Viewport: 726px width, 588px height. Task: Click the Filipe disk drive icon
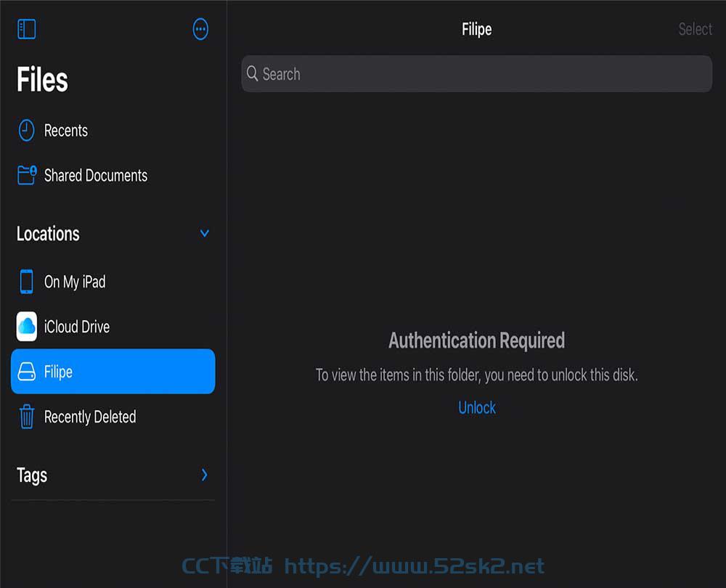pos(26,372)
